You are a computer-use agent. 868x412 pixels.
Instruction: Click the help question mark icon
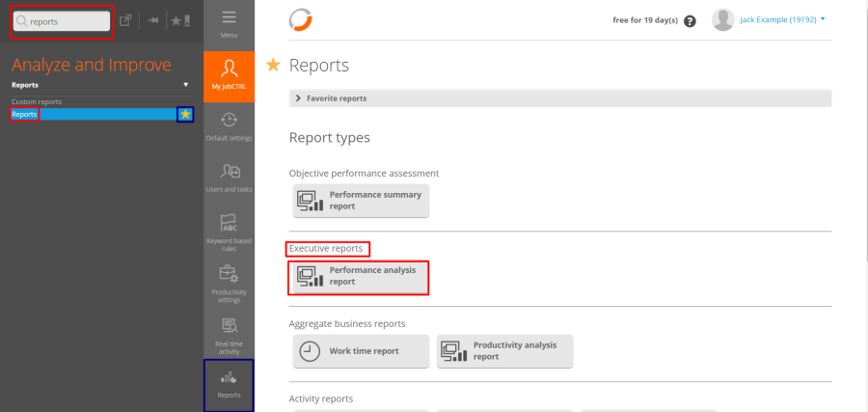click(690, 20)
